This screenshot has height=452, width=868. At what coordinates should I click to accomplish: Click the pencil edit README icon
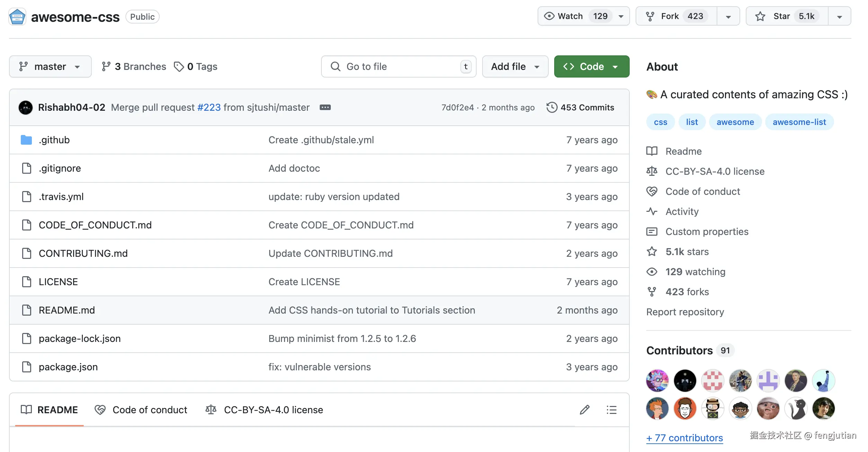click(x=585, y=410)
